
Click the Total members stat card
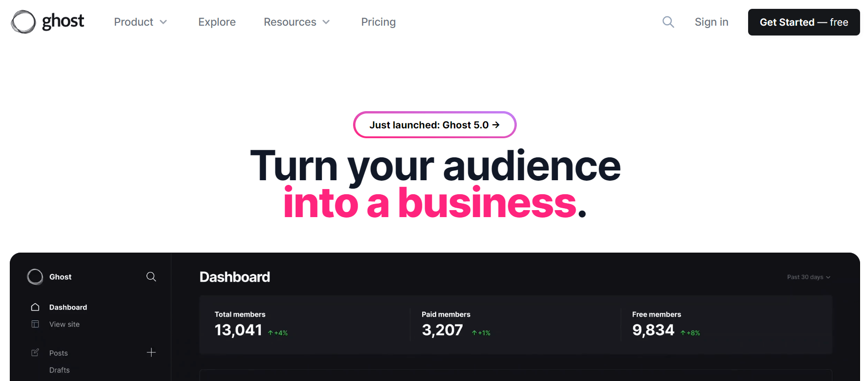[305, 325]
